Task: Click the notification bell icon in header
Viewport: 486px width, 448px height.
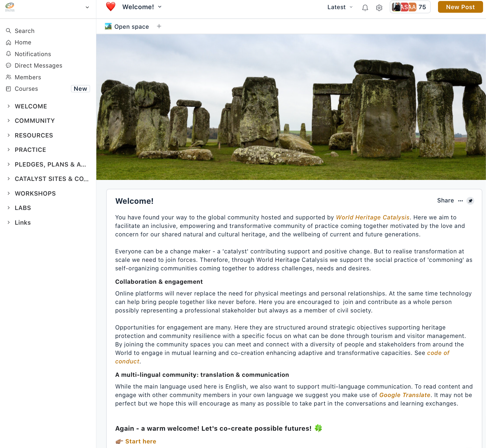Action: point(365,8)
